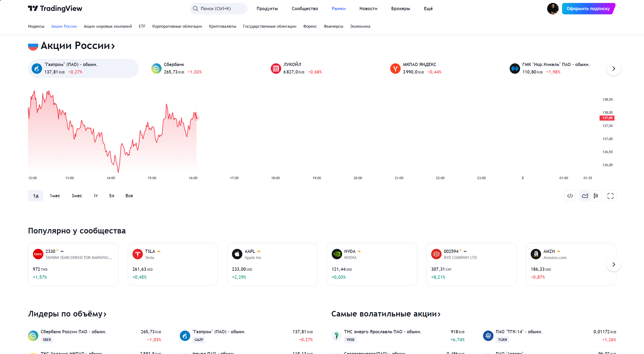Open the Брокеры menu
644x354 pixels.
click(x=401, y=9)
